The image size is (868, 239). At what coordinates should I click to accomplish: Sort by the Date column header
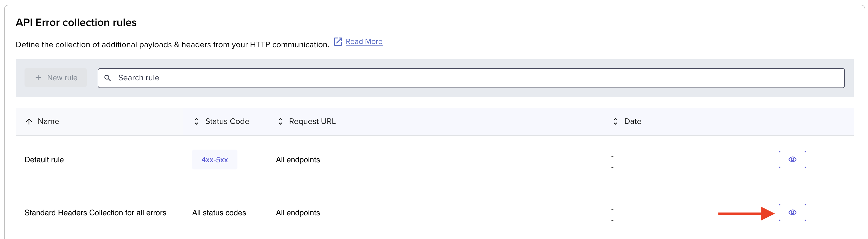[632, 121]
